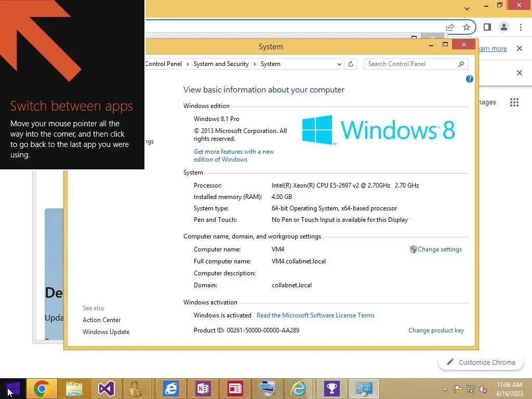Open Chrome's three-dot menu

coord(521,27)
